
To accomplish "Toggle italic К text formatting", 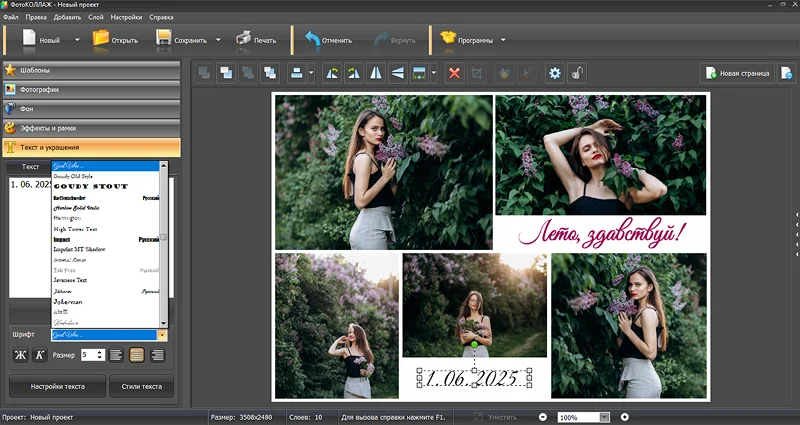I will tap(40, 355).
